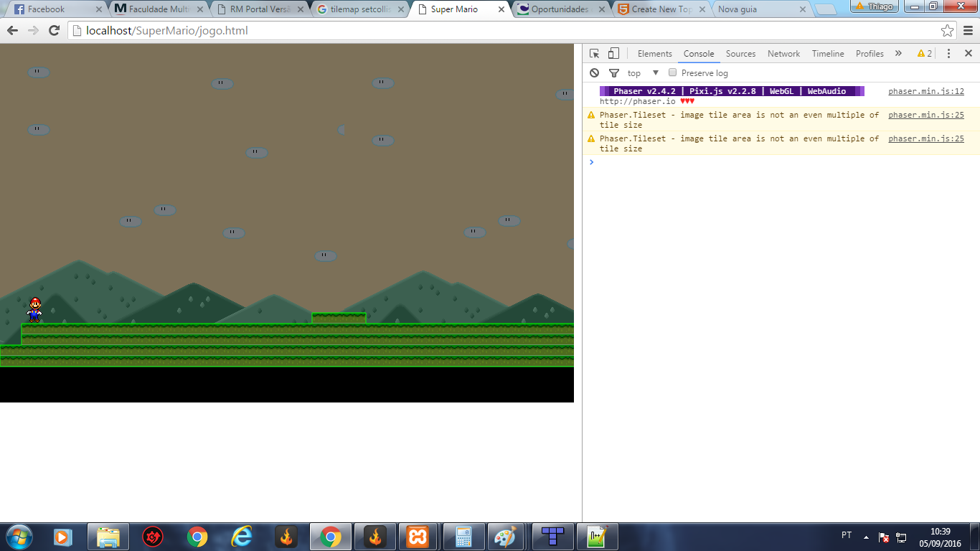The width and height of the screenshot is (980, 551).
Task: Toggle the console filter funnel
Action: pyautogui.click(x=613, y=73)
